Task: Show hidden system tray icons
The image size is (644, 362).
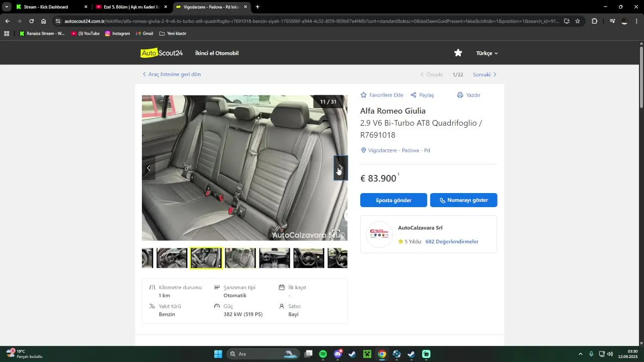Action: click(580, 354)
